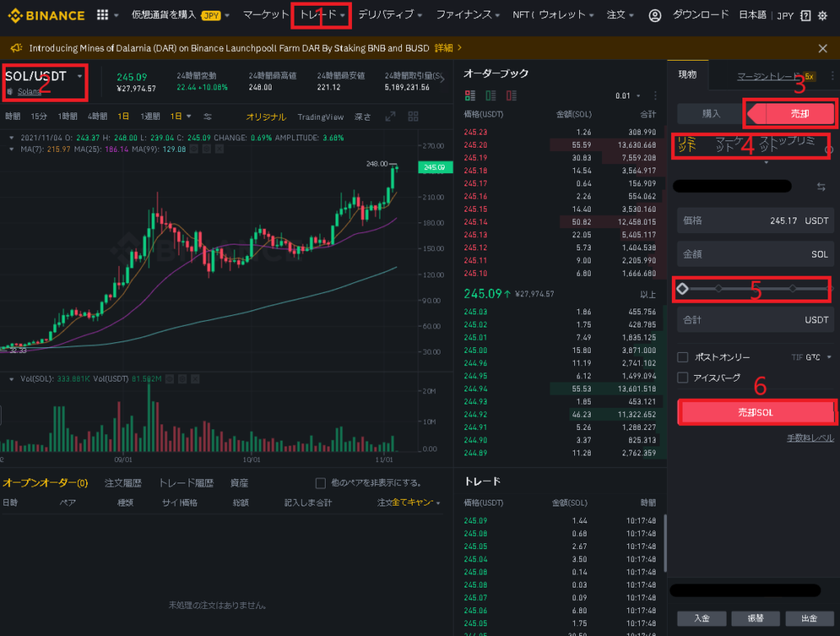This screenshot has height=636, width=840.
Task: Switch order side to 購入
Action: pos(711,113)
